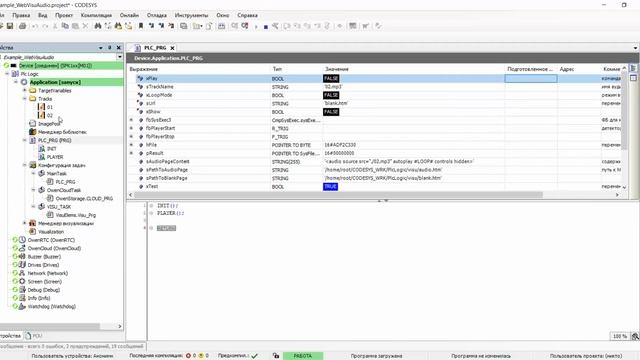Toggle breakpoint marker beside PLAYER(); line
640x360 pixels.
[151, 213]
